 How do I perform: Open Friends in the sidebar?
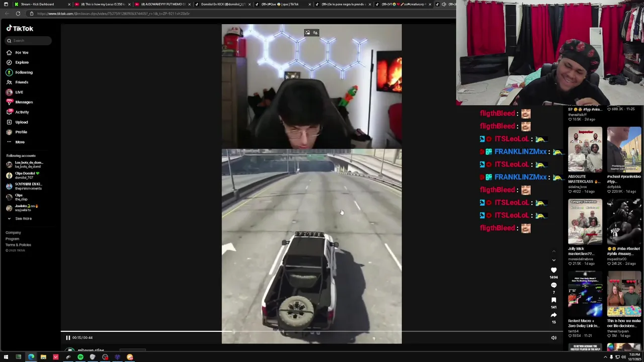(x=17, y=82)
